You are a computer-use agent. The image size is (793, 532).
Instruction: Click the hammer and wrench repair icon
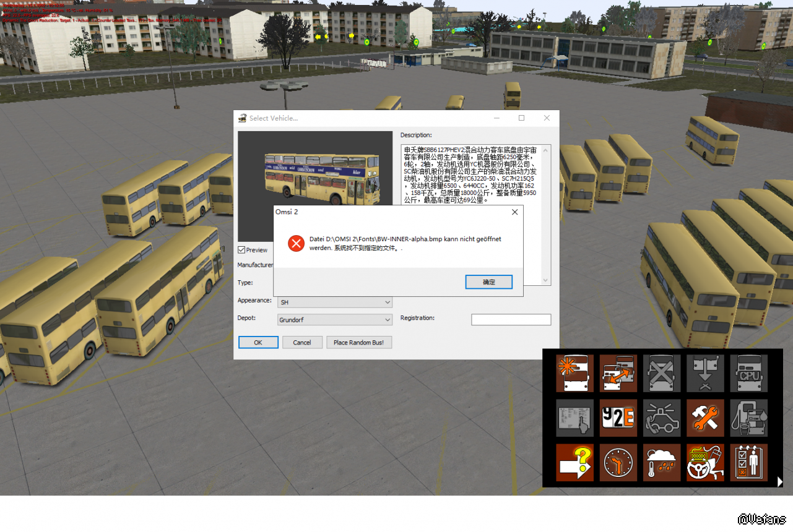point(705,418)
